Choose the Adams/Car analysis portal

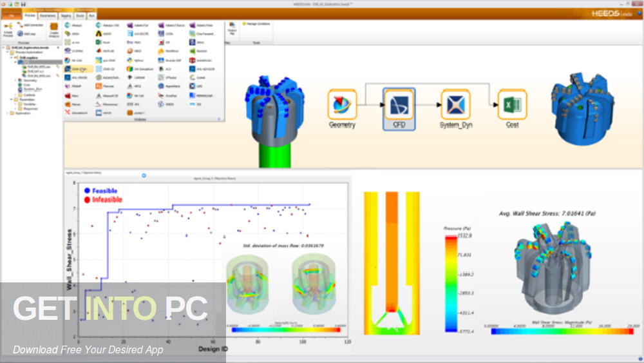point(138,25)
